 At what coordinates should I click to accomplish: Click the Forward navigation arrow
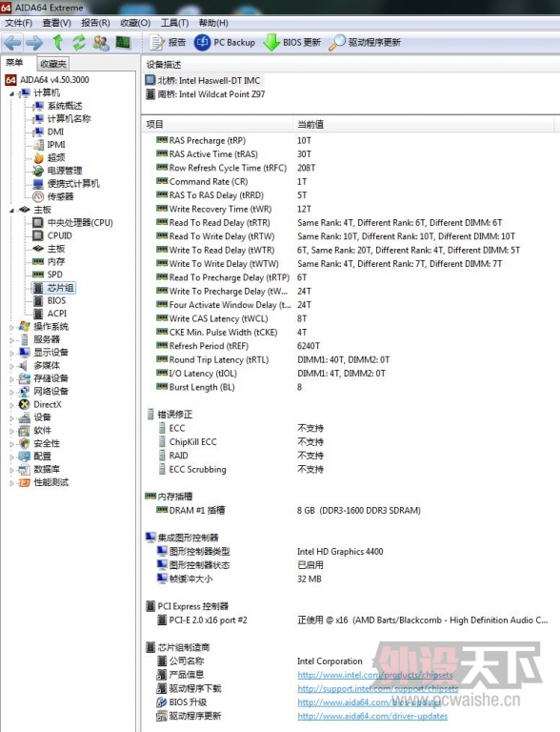(34, 43)
